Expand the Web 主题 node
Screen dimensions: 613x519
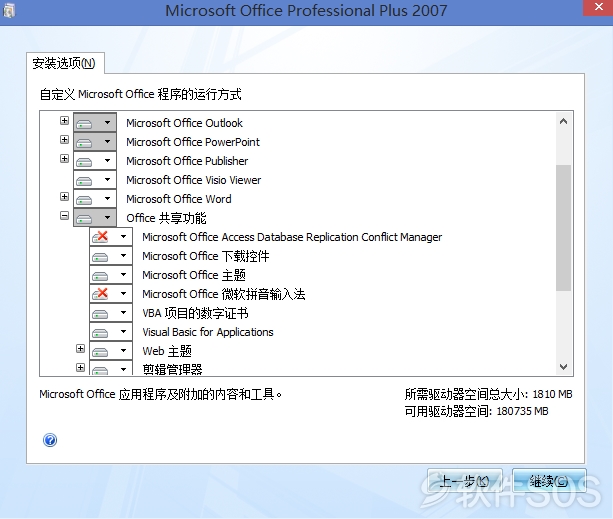tap(81, 349)
